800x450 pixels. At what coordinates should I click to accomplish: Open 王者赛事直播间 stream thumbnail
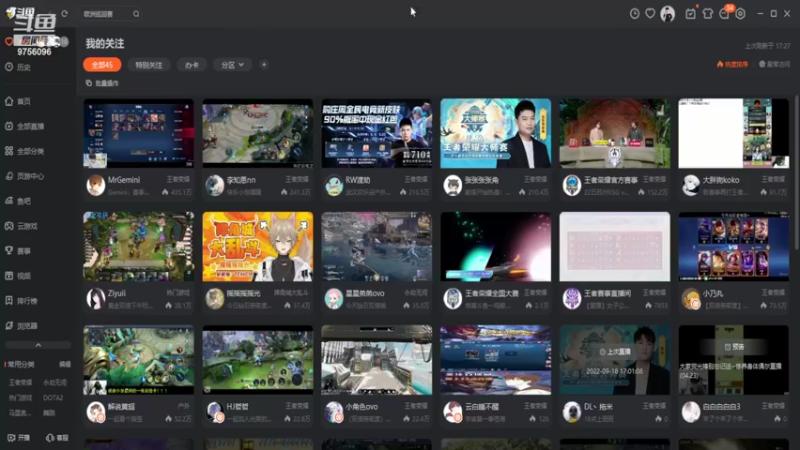pos(615,246)
